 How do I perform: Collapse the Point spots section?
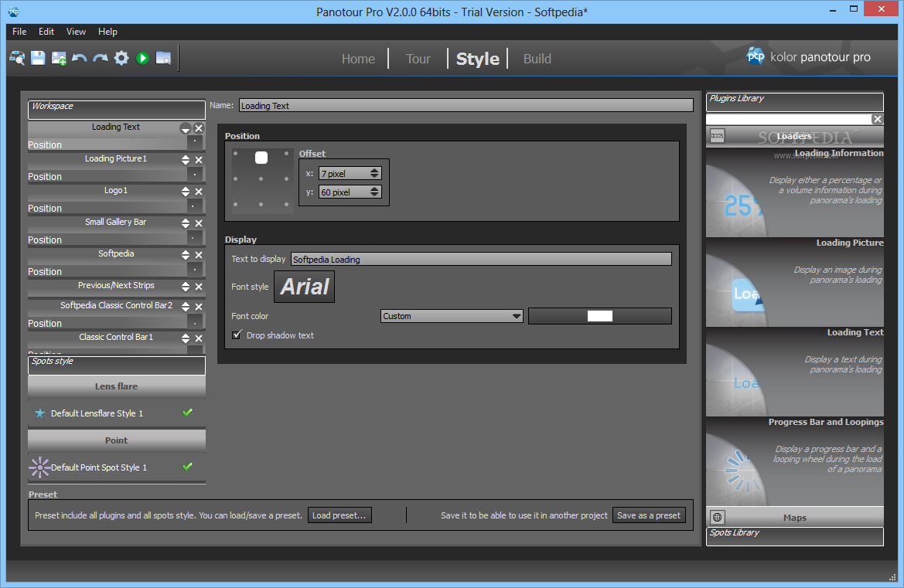coord(117,440)
